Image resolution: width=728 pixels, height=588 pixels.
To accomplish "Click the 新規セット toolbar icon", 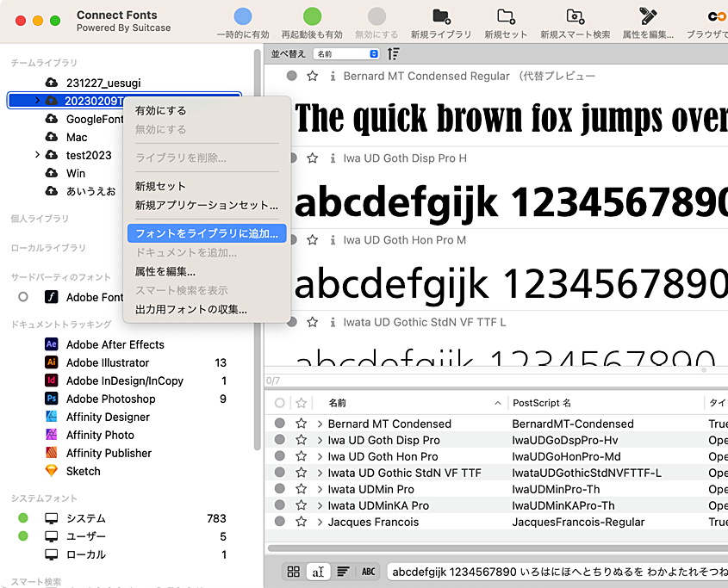I will pyautogui.click(x=506, y=16).
